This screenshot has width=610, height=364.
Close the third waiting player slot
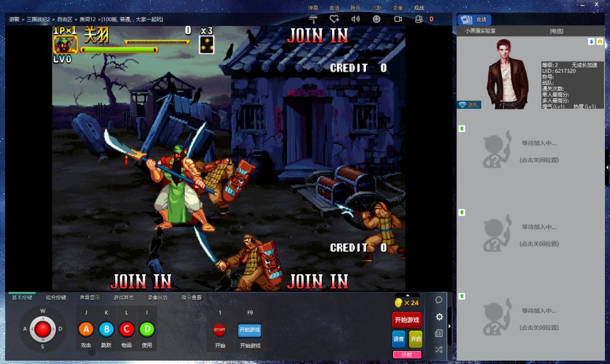pos(539,244)
